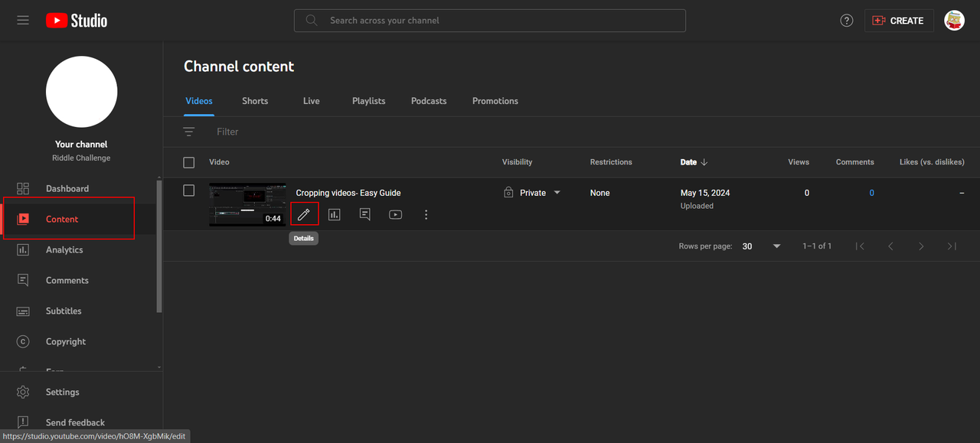Switch to the Playlists tab
Screen dimensions: 980x443
(x=369, y=101)
